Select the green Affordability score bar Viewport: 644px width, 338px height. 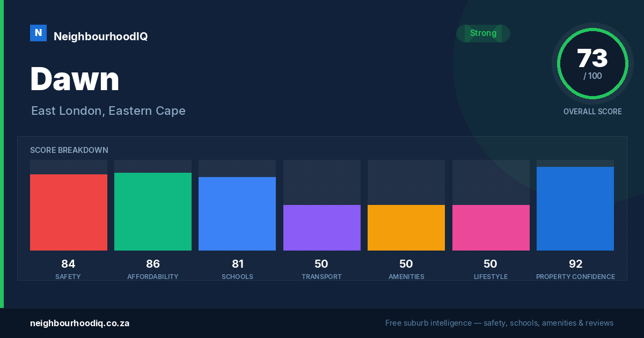[153, 211]
